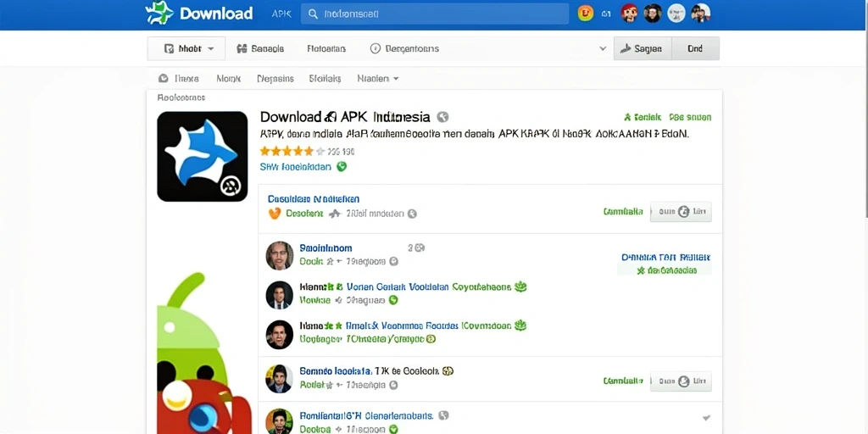Image resolution: width=868 pixels, height=434 pixels.
Task: Click the gray circle icon in Semnde leoekafa row
Action: point(393,385)
